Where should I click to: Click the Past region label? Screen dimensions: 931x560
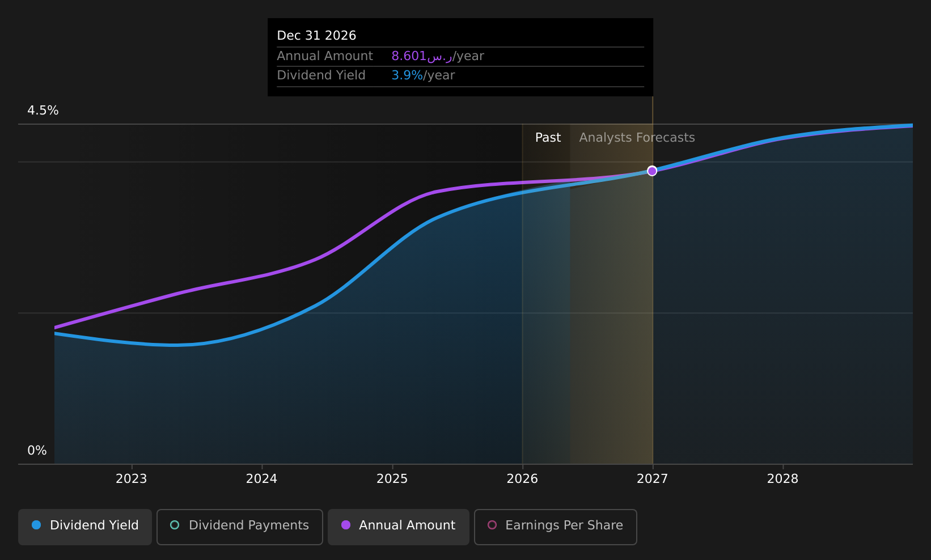[548, 138]
